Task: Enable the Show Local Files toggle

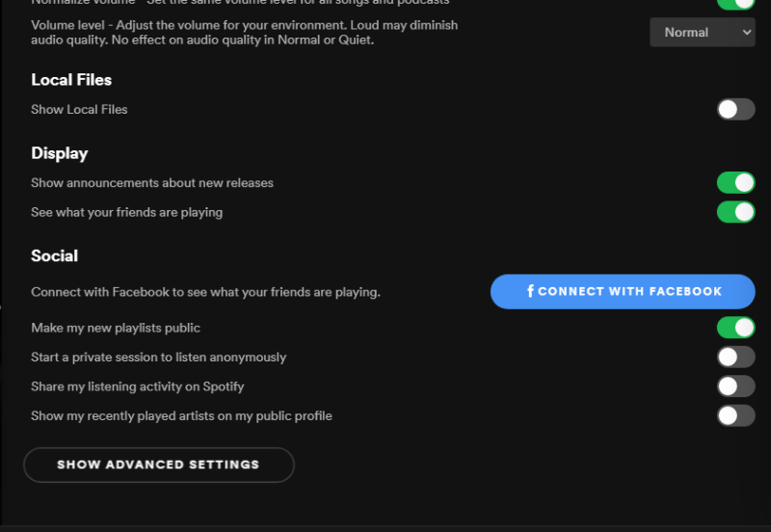Action: pos(736,109)
